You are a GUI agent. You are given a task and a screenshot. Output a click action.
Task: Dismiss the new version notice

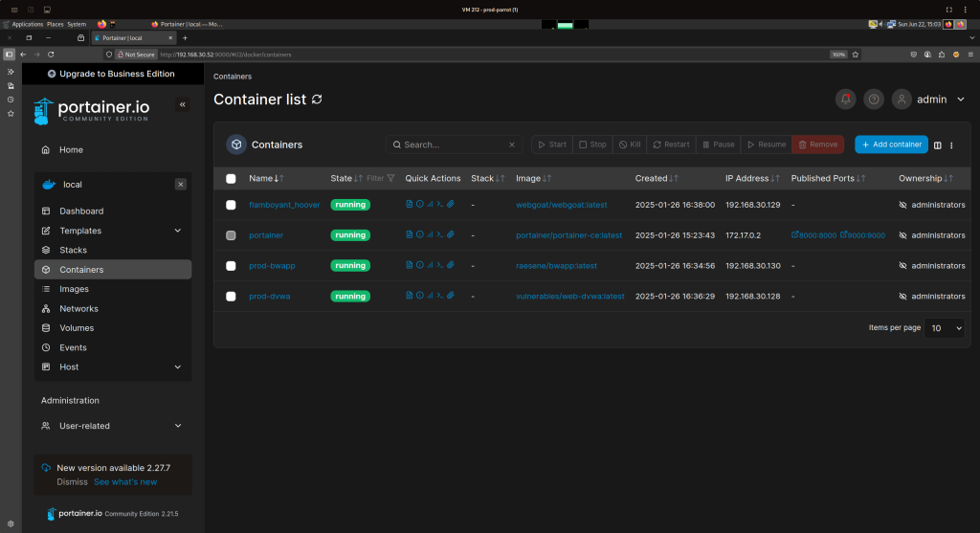[72, 481]
